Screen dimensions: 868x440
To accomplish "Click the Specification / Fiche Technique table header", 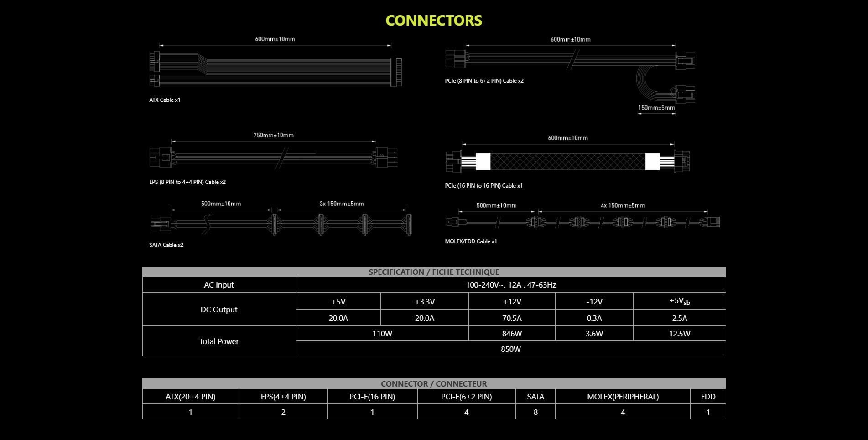I will 434,272.
